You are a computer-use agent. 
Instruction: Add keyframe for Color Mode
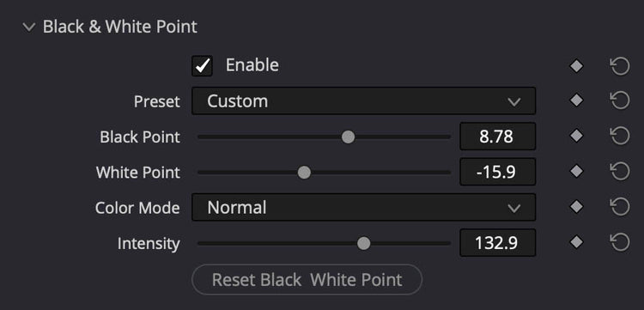pos(576,207)
